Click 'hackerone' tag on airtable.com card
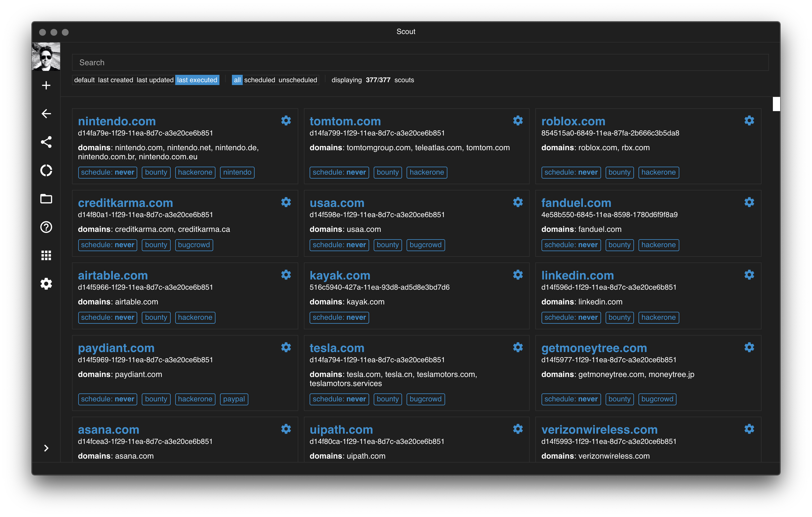Screen dimensions: 812x517 click(x=195, y=317)
